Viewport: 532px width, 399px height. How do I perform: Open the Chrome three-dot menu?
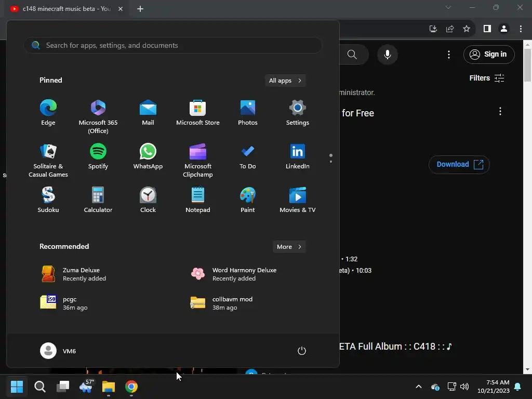pyautogui.click(x=521, y=29)
